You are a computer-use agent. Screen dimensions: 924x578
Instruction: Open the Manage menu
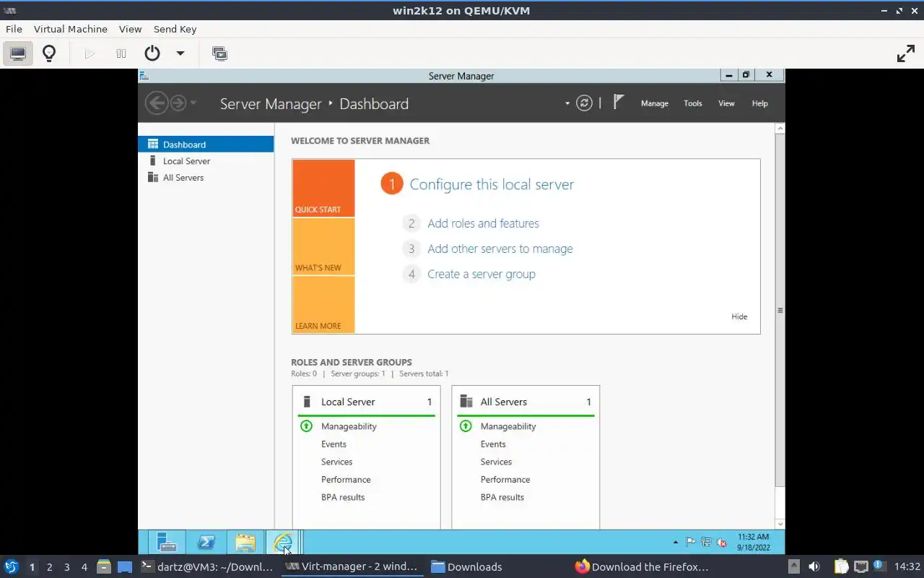point(655,103)
